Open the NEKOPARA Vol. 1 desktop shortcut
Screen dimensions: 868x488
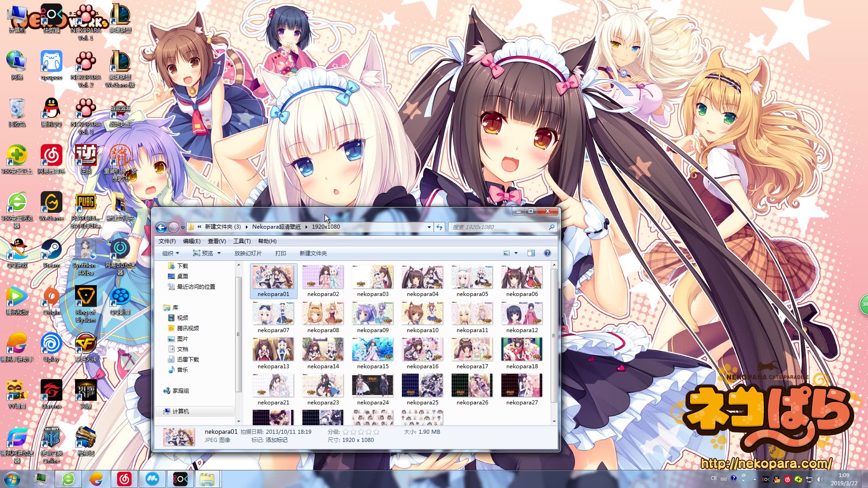(85, 22)
